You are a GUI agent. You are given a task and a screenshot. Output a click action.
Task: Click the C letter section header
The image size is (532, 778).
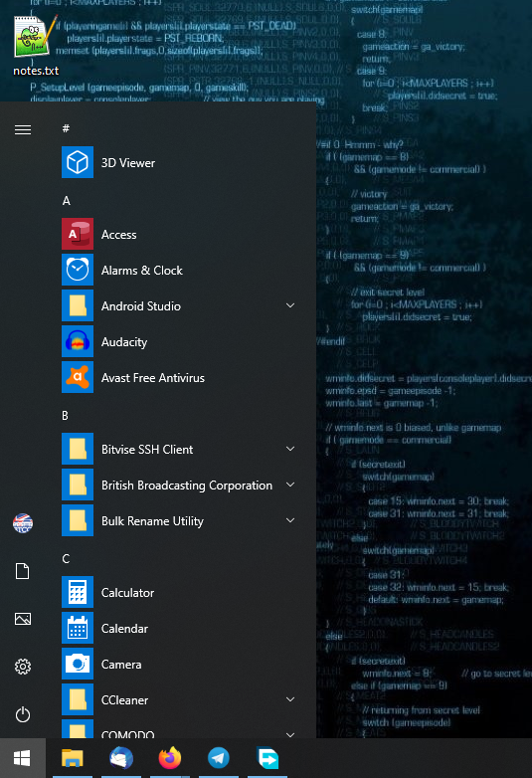pyautogui.click(x=66, y=559)
